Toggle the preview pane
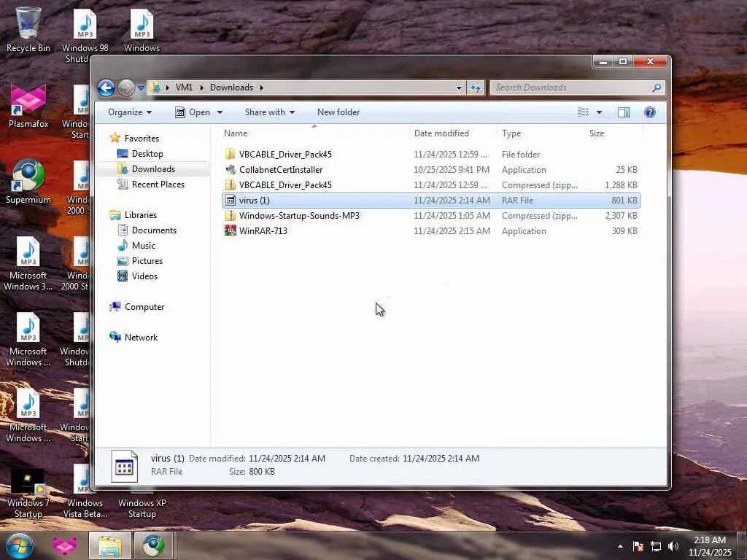The width and height of the screenshot is (747, 560). coord(624,112)
